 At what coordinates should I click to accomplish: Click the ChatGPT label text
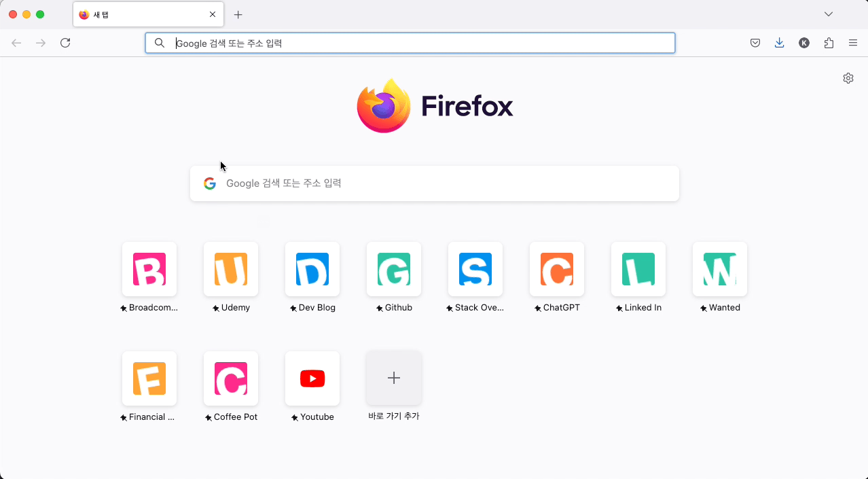pos(562,308)
